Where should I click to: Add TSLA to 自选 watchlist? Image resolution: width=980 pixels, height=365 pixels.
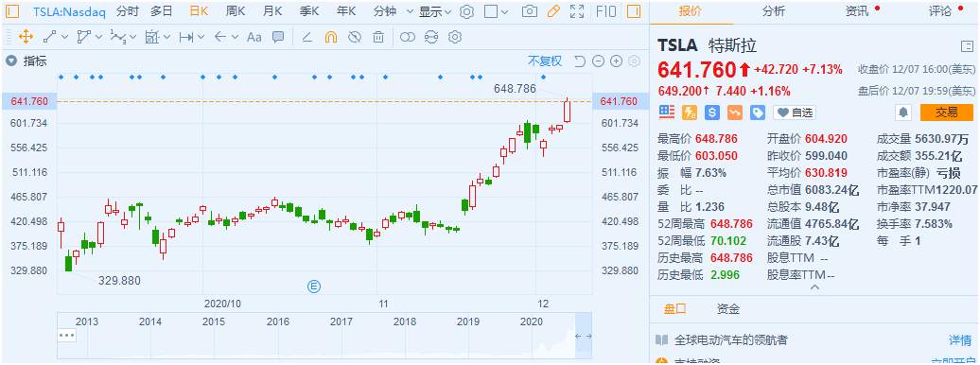[x=795, y=113]
